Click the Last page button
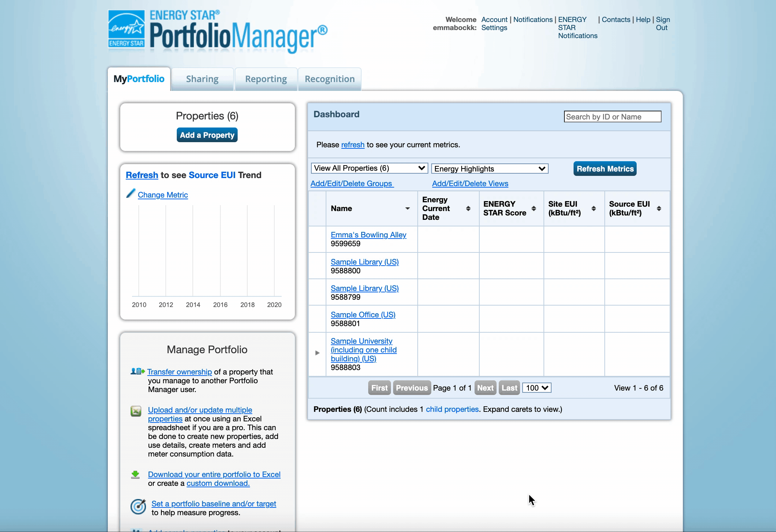Viewport: 776px width, 532px height. pyautogui.click(x=509, y=388)
